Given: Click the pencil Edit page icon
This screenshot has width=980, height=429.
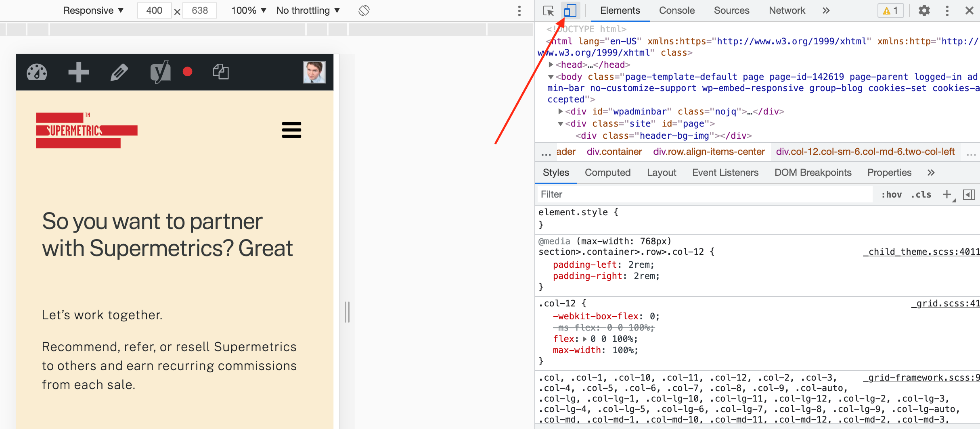Looking at the screenshot, I should tap(119, 72).
